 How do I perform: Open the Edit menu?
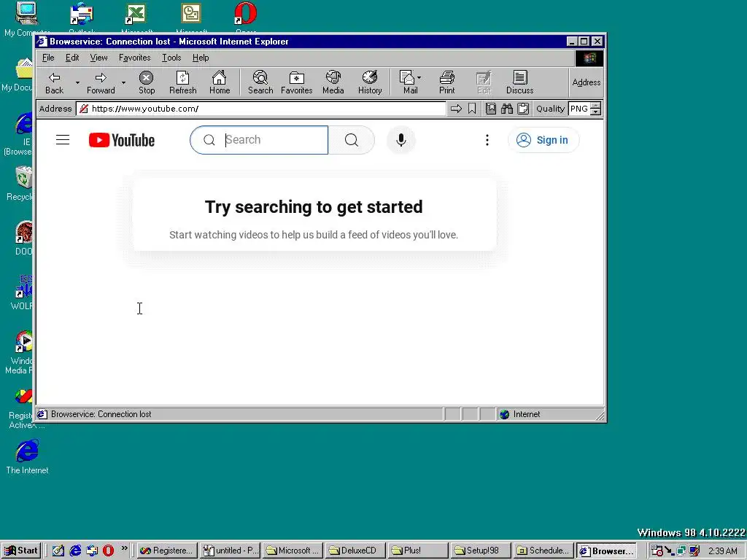tap(72, 58)
